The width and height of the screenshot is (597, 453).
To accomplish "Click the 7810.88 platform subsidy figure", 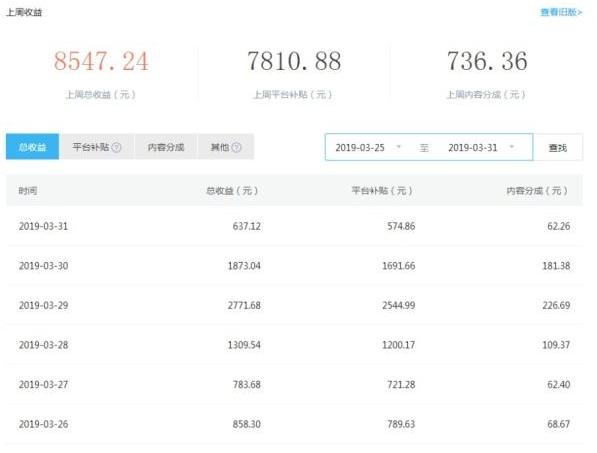I will (x=294, y=61).
